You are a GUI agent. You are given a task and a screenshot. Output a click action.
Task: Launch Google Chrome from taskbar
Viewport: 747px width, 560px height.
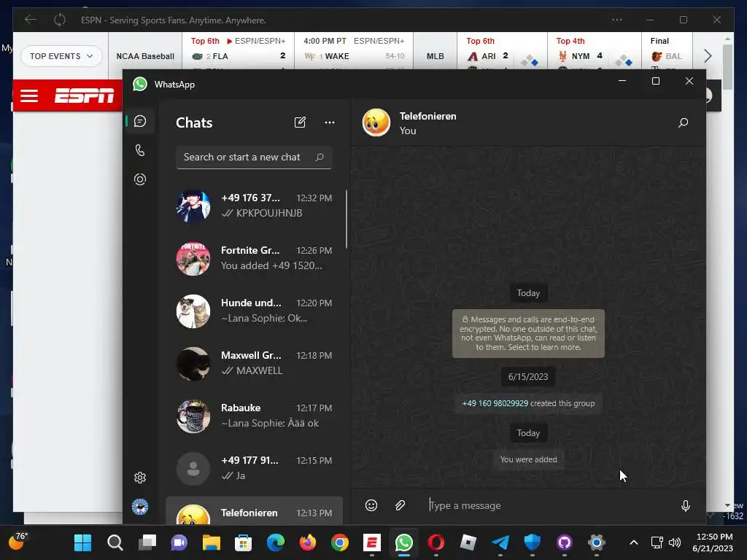coord(340,542)
